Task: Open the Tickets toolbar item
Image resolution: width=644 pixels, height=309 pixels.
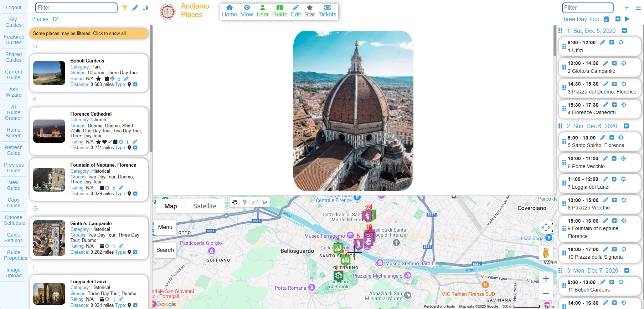Action: [327, 11]
